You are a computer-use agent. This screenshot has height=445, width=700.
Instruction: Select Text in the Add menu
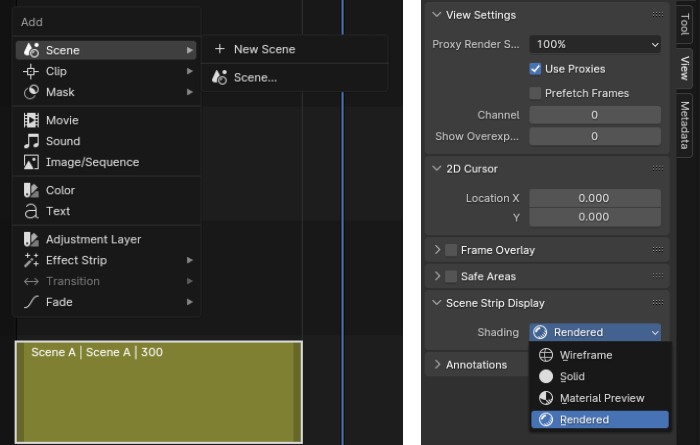pyautogui.click(x=106, y=211)
